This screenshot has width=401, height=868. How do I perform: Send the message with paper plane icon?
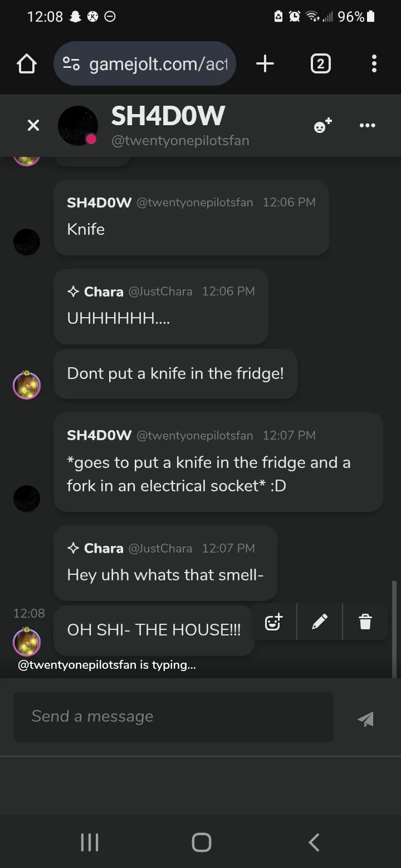point(365,719)
